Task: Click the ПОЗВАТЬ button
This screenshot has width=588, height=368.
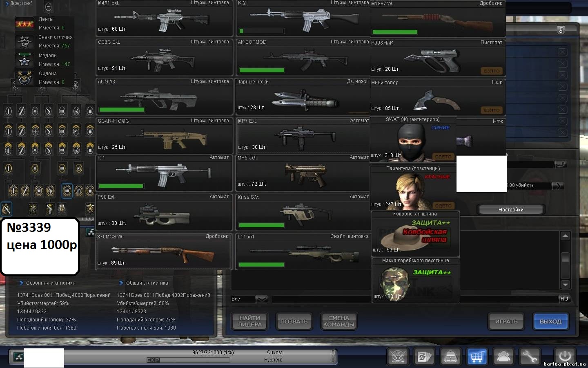Action: tap(294, 321)
